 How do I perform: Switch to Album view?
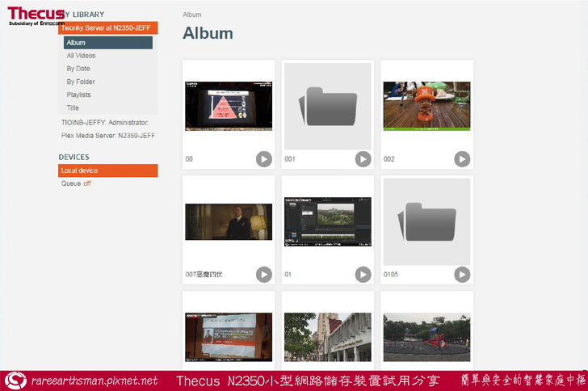pos(76,43)
